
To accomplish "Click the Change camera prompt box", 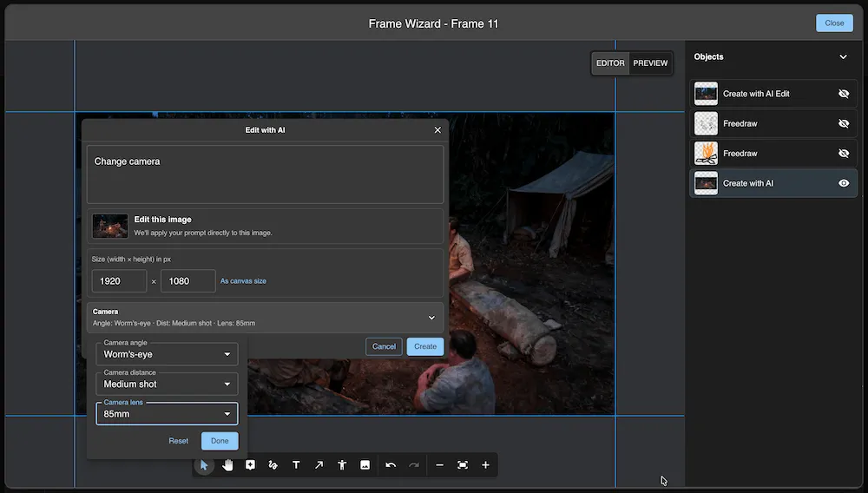I will [x=265, y=174].
